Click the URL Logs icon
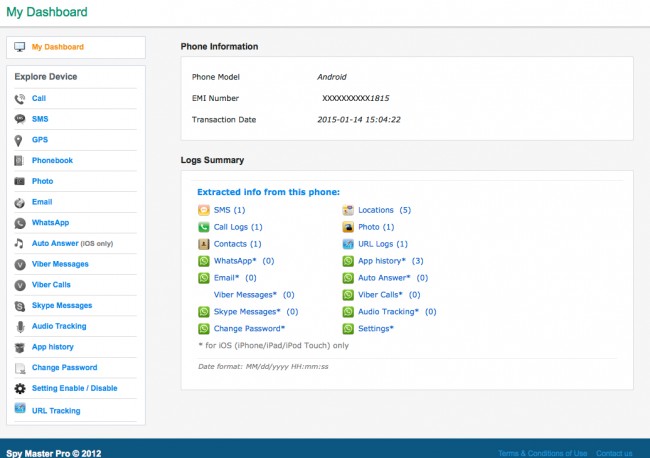 click(348, 244)
